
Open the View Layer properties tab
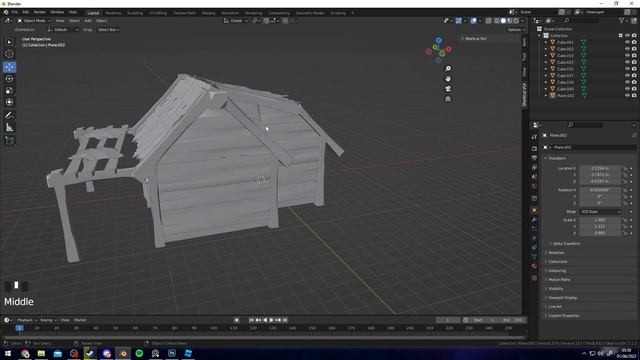pos(534,167)
